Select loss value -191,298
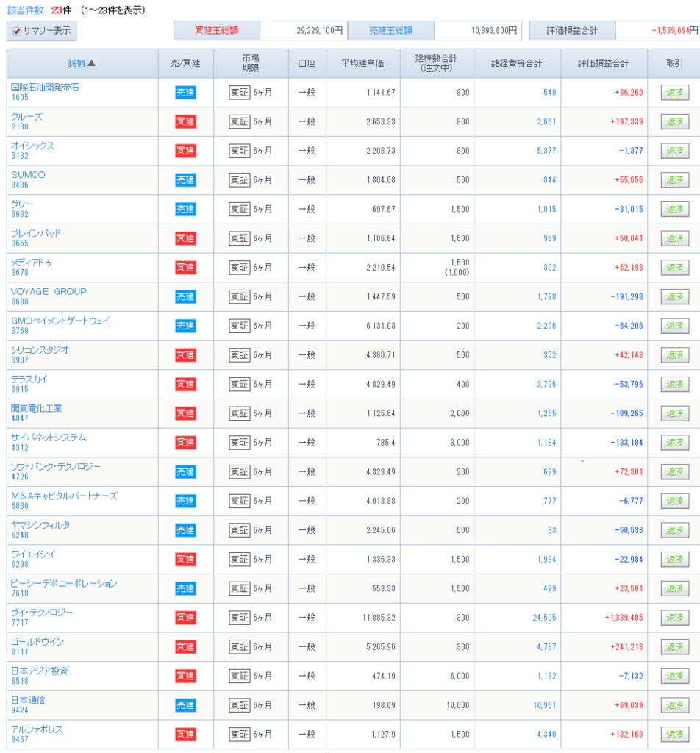This screenshot has width=700, height=753. tap(626, 297)
